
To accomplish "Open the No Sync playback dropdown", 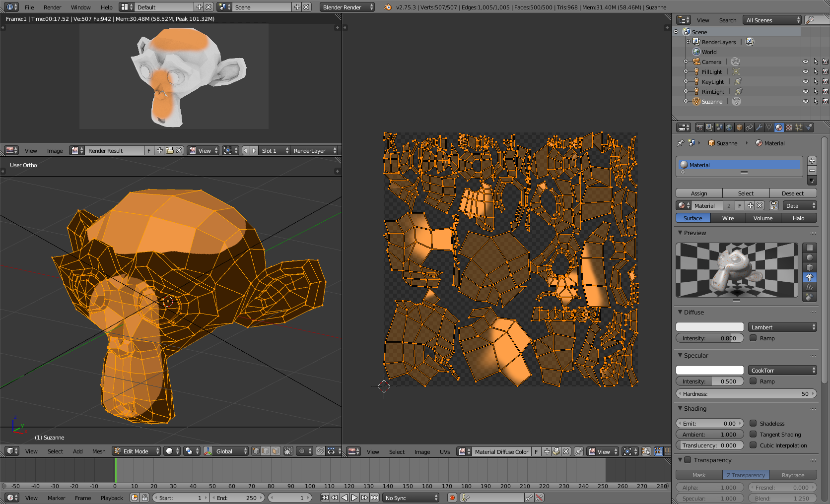I will coord(411,498).
